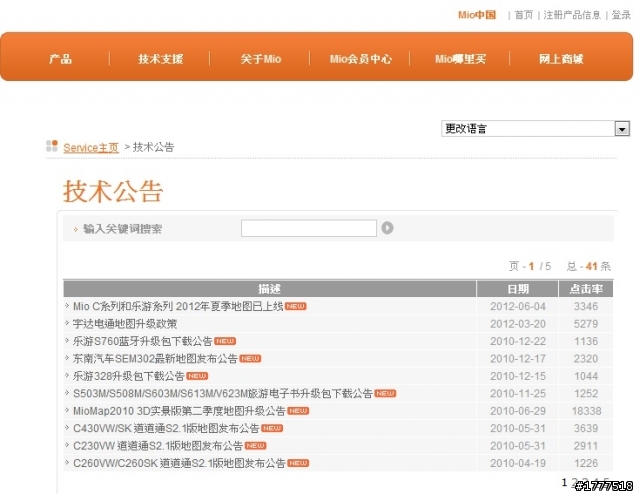This screenshot has width=640, height=494.
Task: Open Service主页 breadcrumb link
Action: [x=91, y=147]
